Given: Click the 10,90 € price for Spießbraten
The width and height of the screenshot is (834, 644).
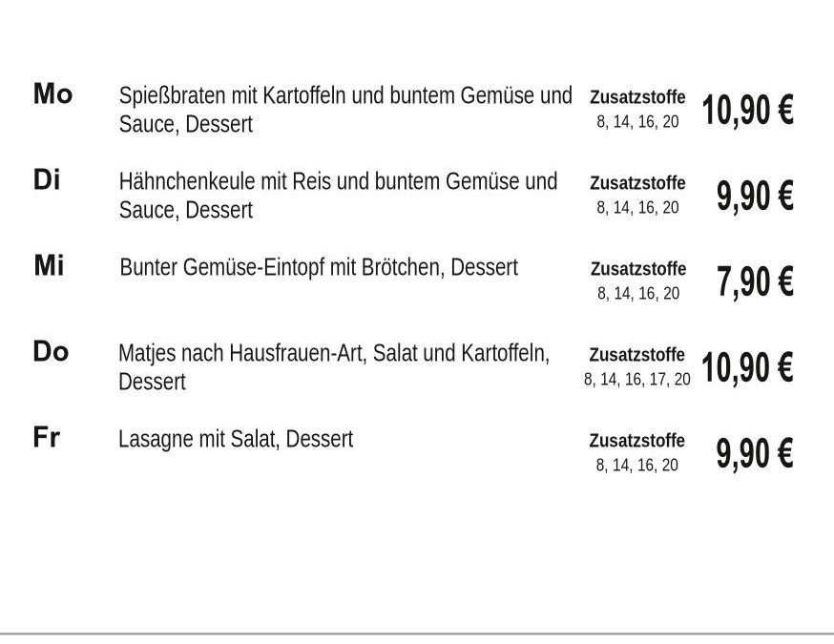Looking at the screenshot, I should [x=747, y=111].
